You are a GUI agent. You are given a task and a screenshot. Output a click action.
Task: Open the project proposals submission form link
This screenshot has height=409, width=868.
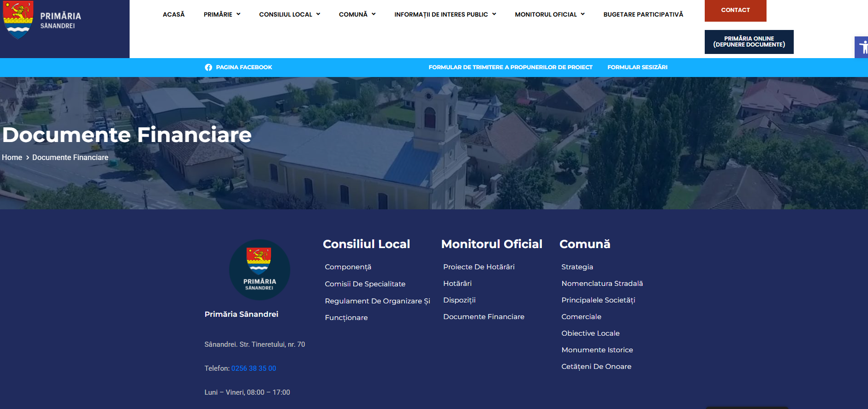510,67
